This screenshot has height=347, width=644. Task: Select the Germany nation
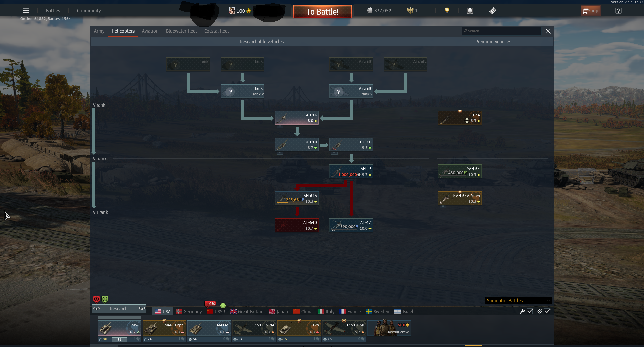[x=189, y=312]
